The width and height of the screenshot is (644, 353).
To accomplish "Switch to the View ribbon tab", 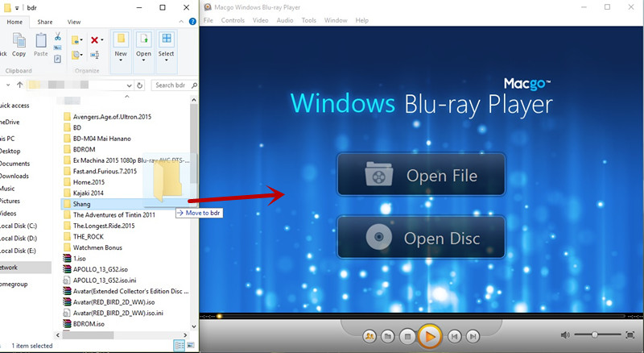I will 74,22.
